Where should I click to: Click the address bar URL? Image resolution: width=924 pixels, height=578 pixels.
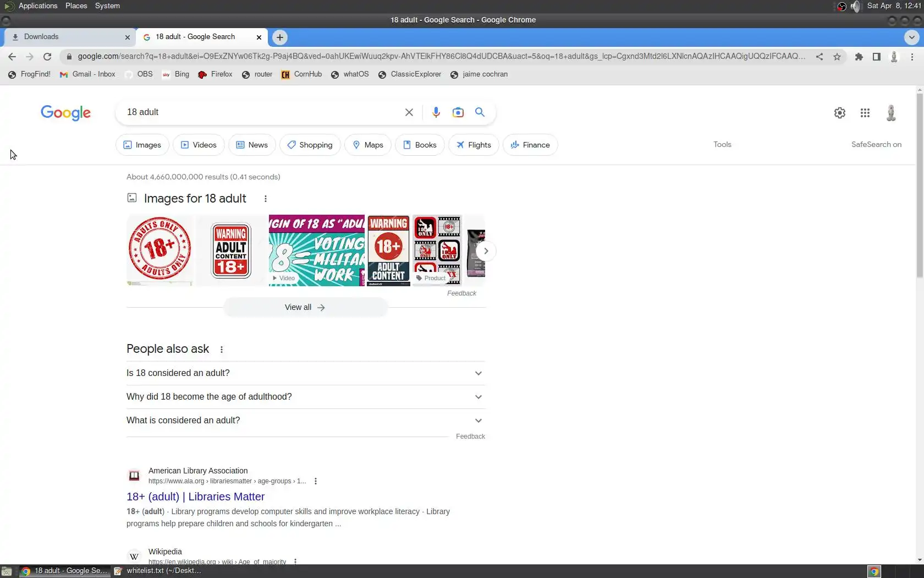click(x=442, y=56)
